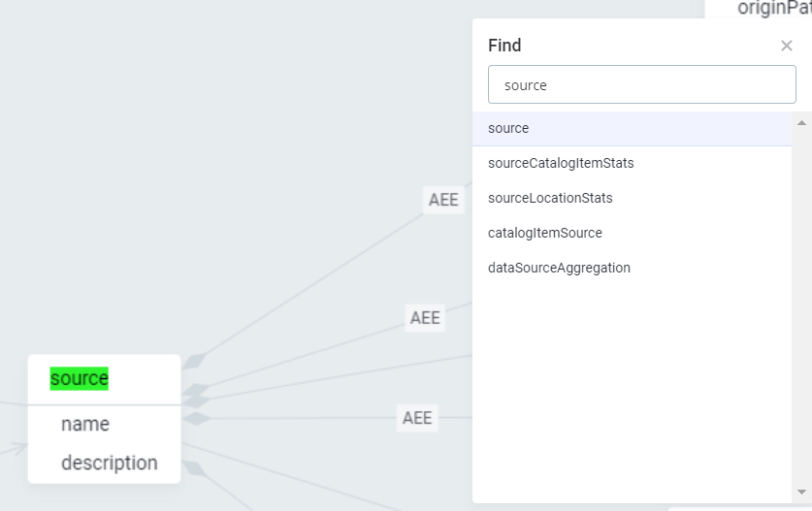Select sourceLocationStats in the results list

(550, 198)
